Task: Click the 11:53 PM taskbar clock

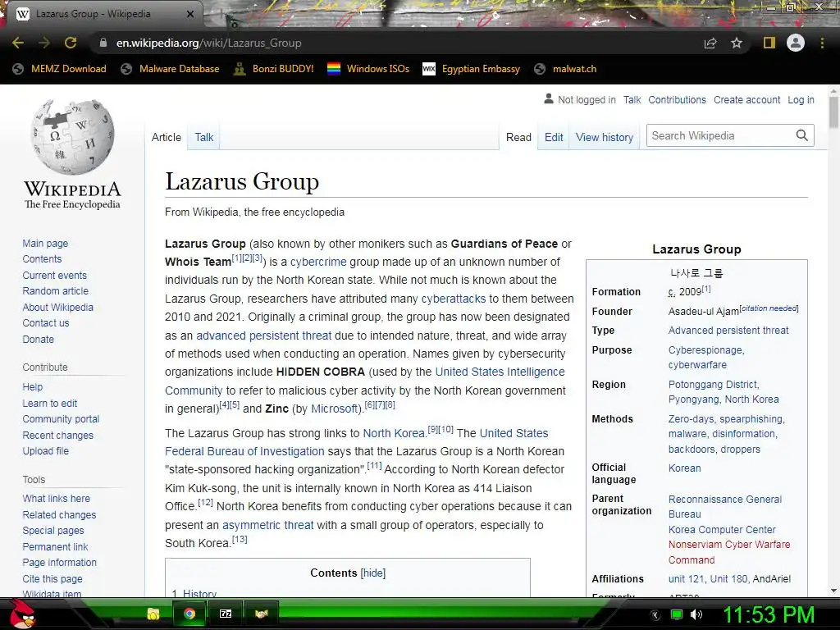Action: point(769,615)
